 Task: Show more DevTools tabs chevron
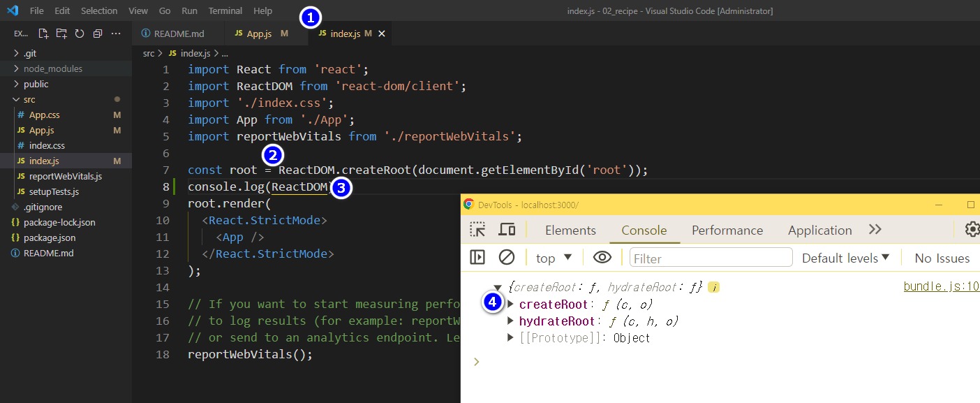(875, 230)
